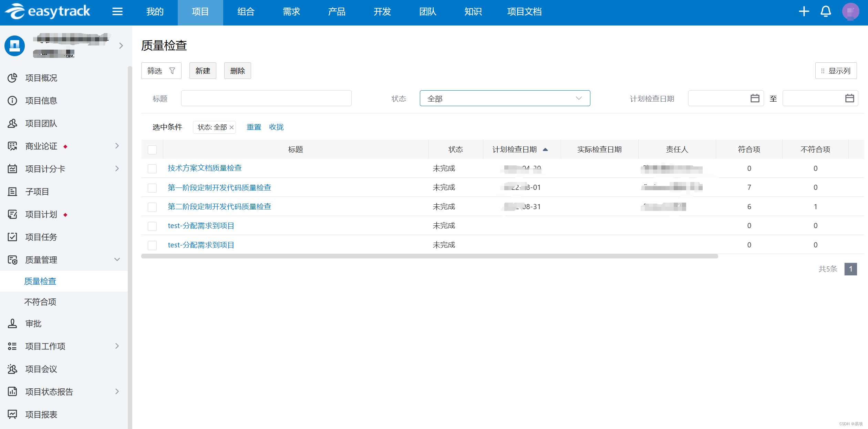Open 不符合项 sidebar submenu item
Image resolution: width=868 pixels, height=429 pixels.
coord(40,302)
